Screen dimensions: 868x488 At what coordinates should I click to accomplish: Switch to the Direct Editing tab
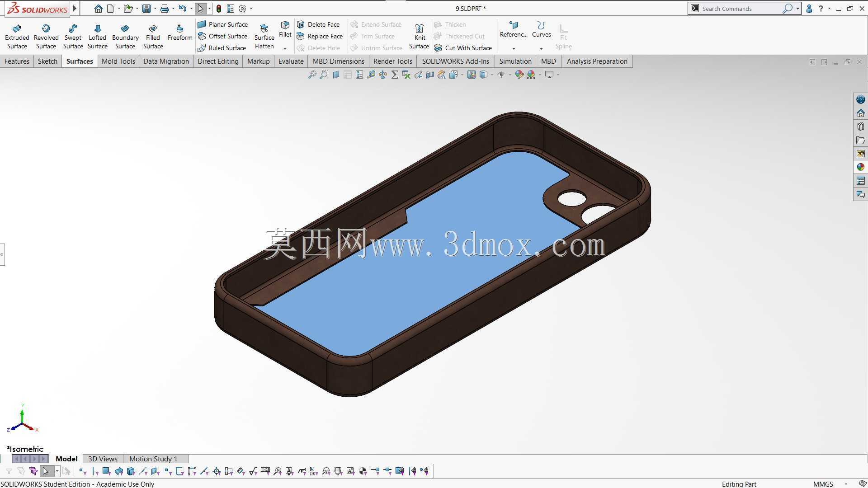pos(218,61)
